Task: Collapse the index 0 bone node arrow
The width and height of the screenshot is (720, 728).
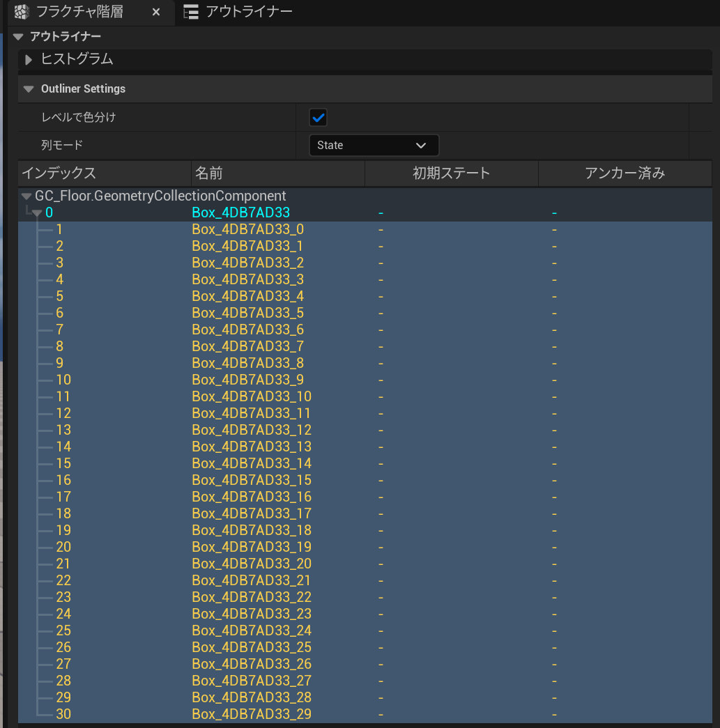Action: tap(37, 213)
